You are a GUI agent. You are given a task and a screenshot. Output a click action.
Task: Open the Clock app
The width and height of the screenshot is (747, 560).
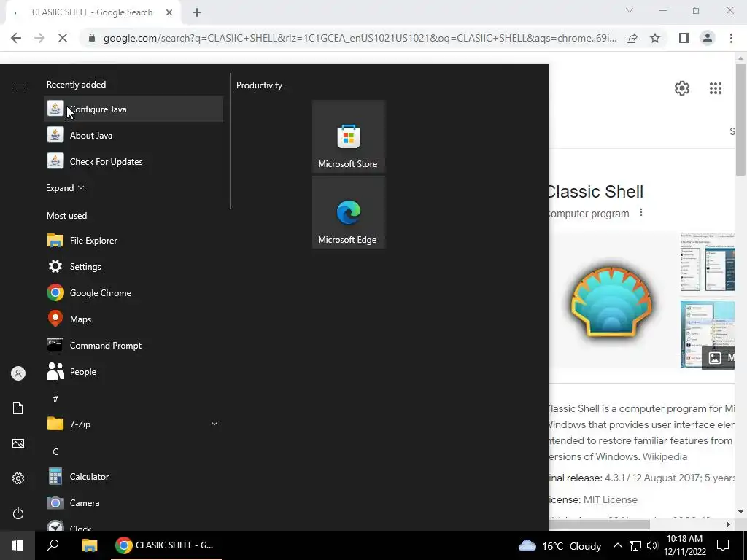point(133,525)
